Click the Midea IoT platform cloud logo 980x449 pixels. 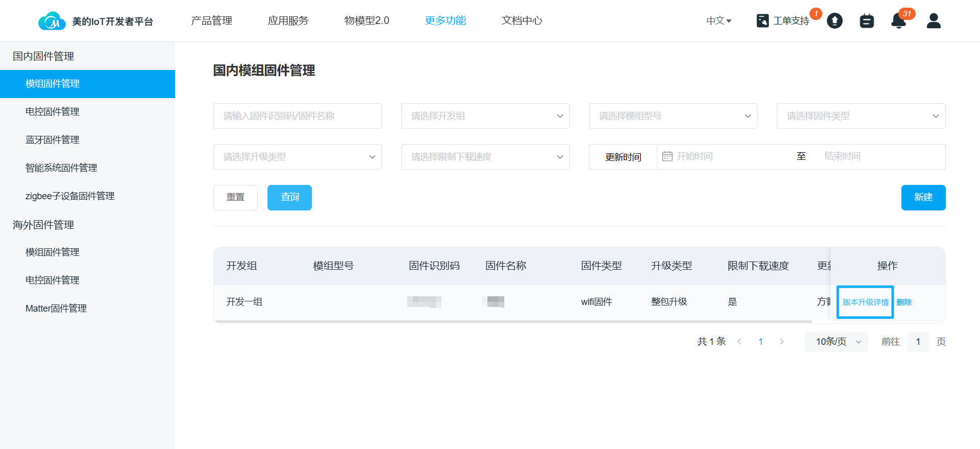pos(52,21)
